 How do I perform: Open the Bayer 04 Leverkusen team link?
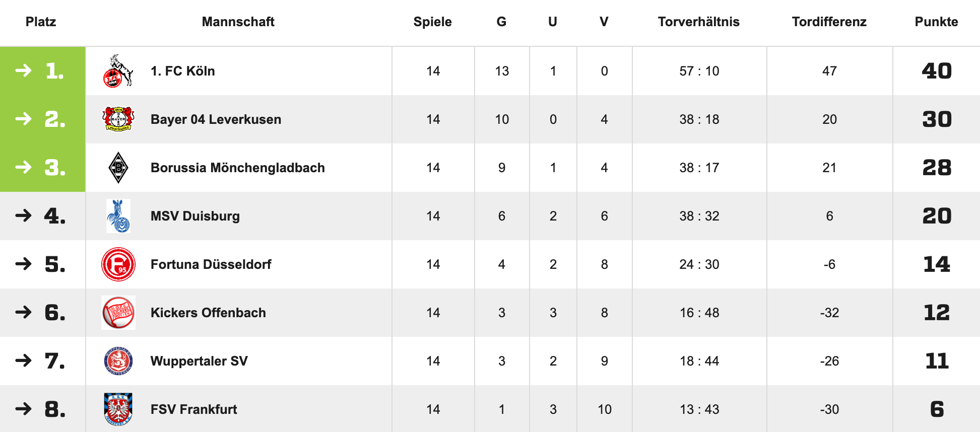(x=216, y=119)
